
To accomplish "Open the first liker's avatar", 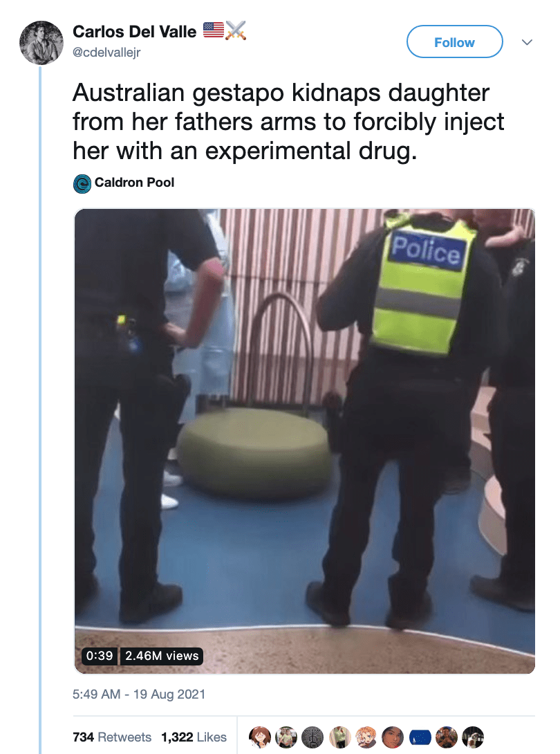I will pyautogui.click(x=259, y=737).
